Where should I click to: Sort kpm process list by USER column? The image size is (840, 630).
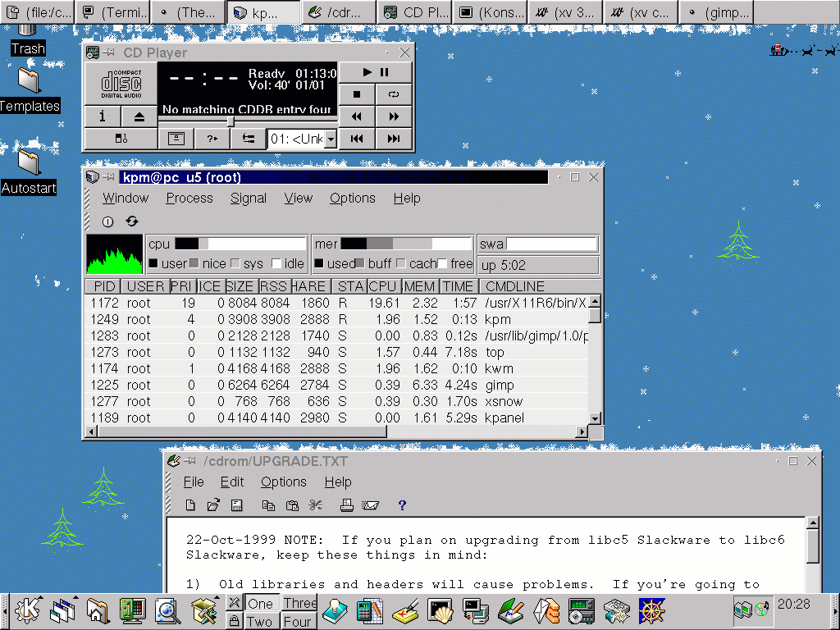pos(145,286)
